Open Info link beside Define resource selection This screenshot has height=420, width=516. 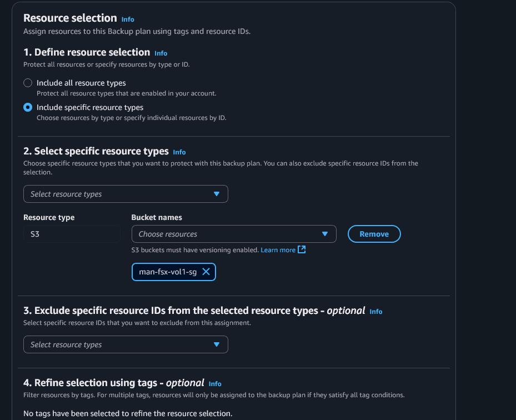(161, 53)
